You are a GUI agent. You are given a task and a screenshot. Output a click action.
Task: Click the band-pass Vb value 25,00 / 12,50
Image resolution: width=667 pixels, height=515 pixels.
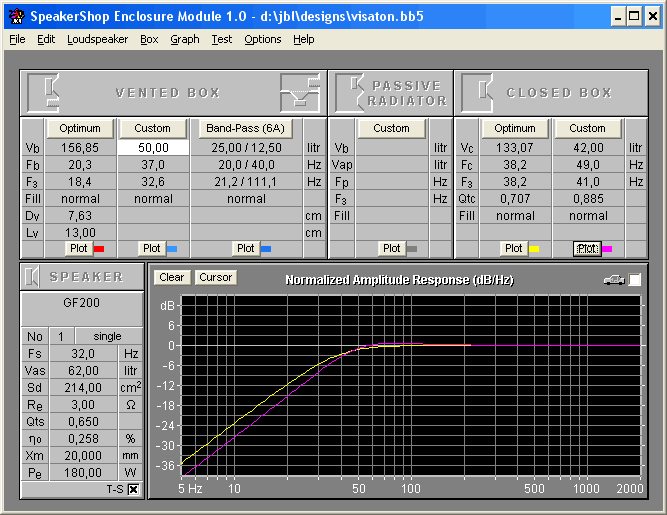coord(246,148)
